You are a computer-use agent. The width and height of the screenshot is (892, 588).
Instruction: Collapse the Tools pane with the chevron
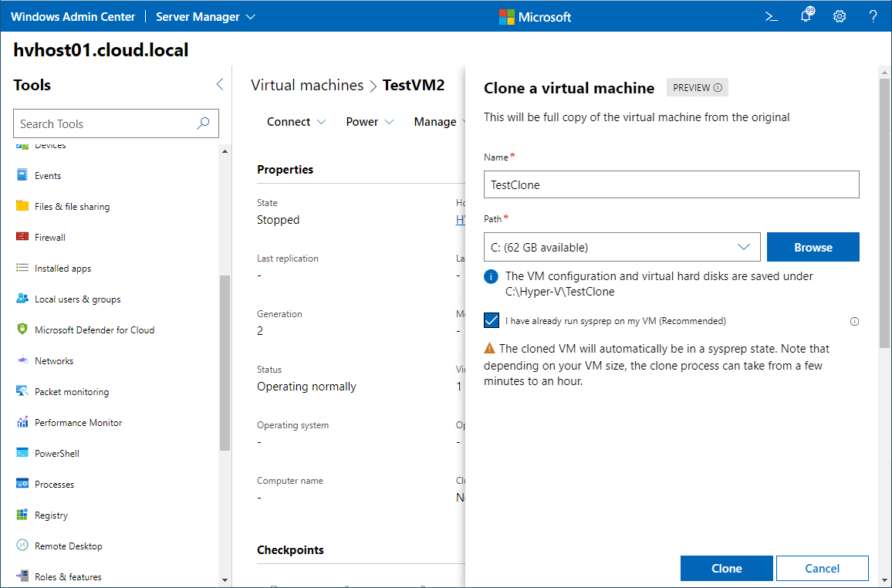[220, 85]
